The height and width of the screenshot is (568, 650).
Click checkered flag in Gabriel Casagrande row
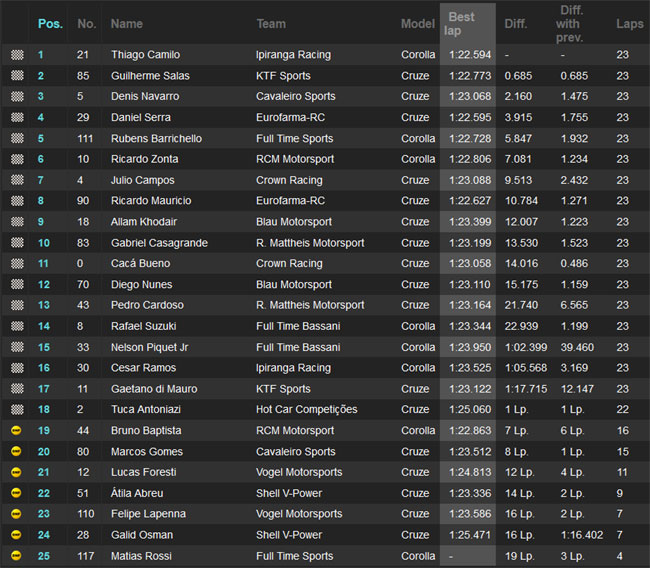pos(17,243)
